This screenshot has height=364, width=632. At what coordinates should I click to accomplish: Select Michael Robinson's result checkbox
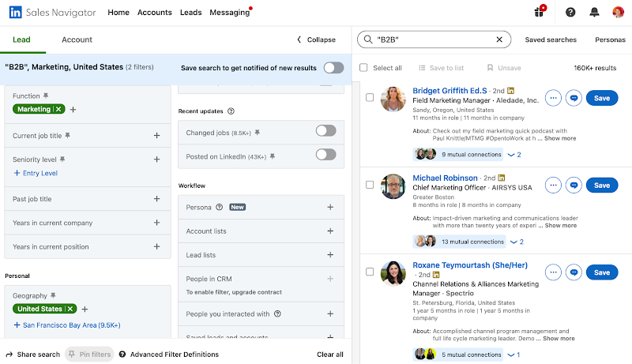point(370,185)
